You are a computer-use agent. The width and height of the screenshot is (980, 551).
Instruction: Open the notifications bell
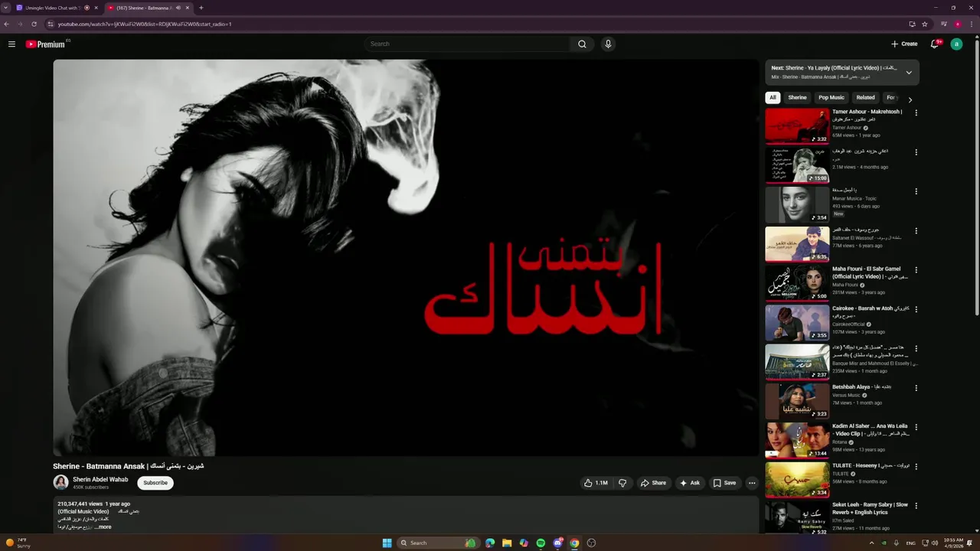(x=935, y=44)
